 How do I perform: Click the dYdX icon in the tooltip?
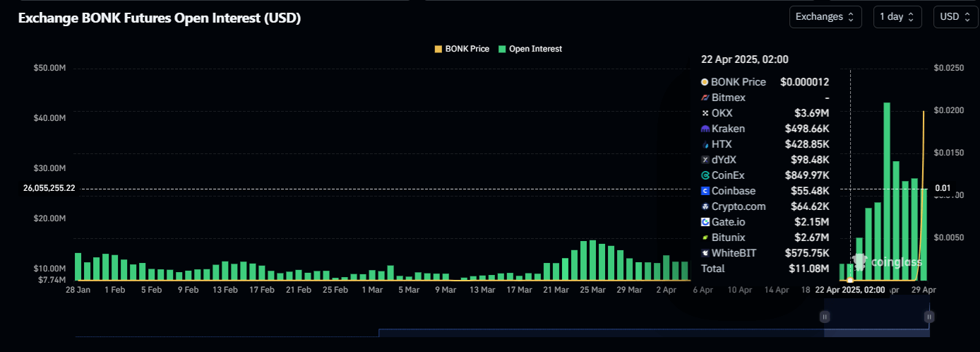point(705,160)
